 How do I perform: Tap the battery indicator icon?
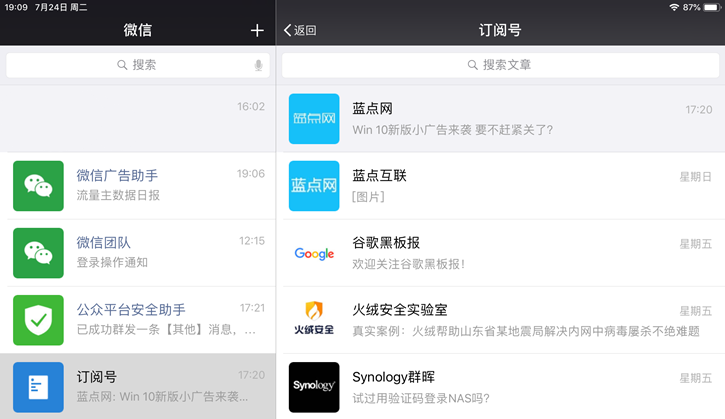[x=712, y=7]
